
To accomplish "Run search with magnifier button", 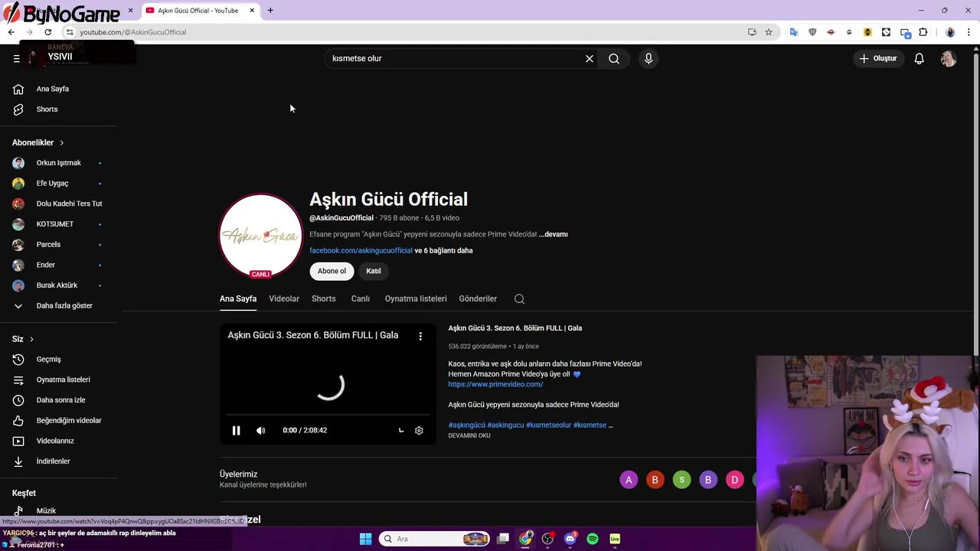I will click(x=614, y=58).
